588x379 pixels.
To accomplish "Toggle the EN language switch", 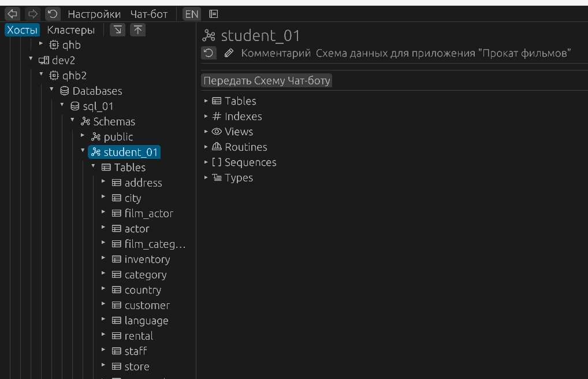I will coord(191,14).
